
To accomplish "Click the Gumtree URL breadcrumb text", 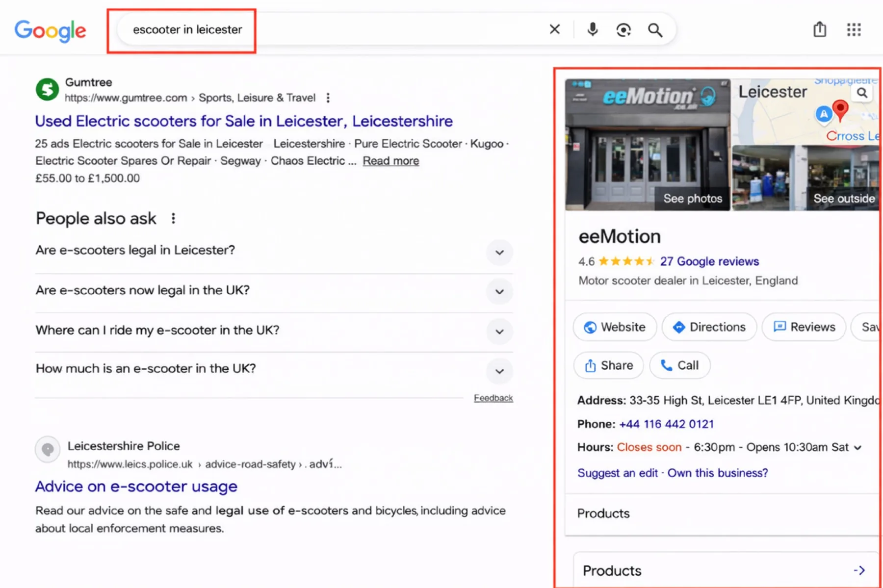I will coord(190,98).
